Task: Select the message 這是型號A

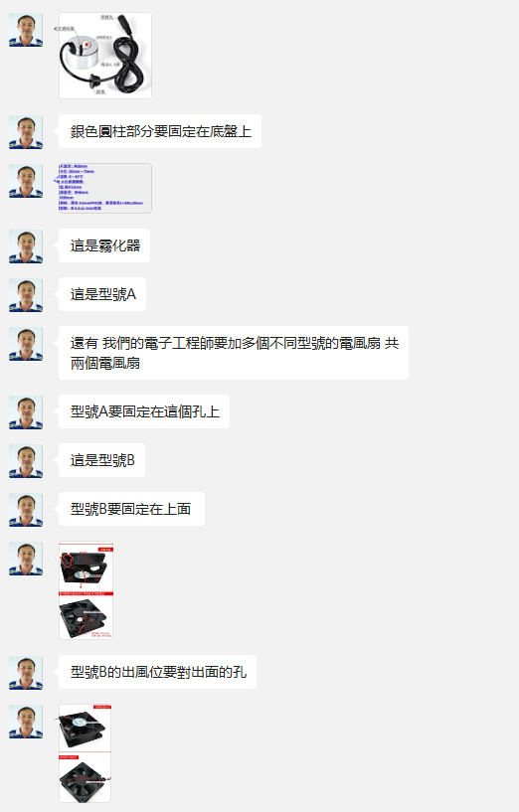Action: tap(102, 294)
